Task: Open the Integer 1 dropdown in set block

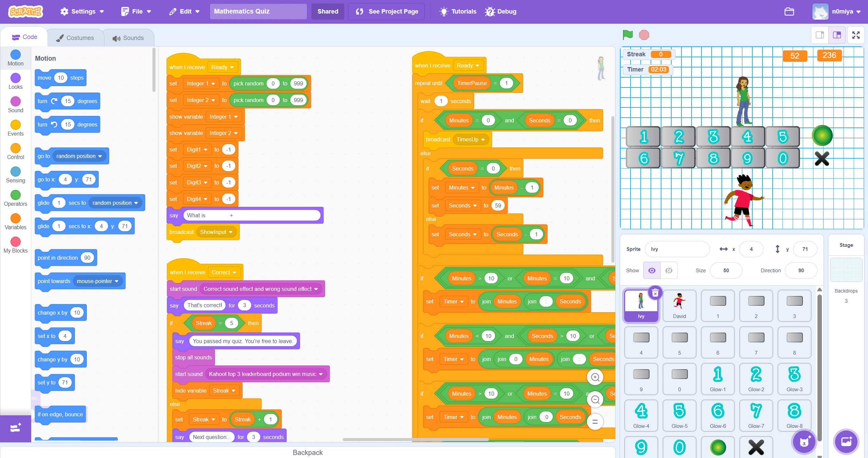Action: click(x=201, y=83)
